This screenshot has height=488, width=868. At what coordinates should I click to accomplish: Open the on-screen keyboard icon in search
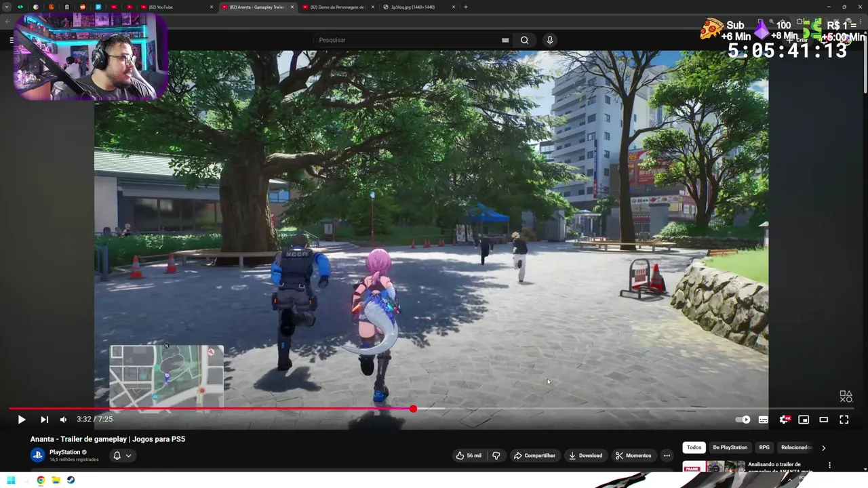[x=505, y=40]
